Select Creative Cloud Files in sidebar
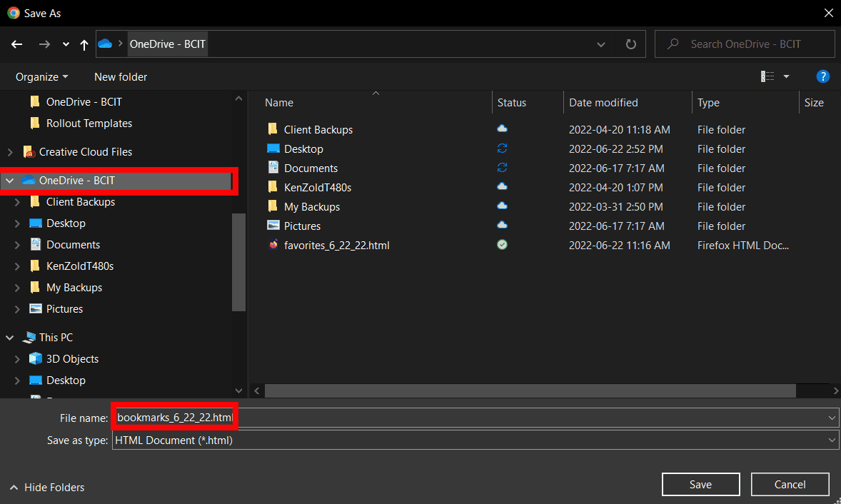 pyautogui.click(x=85, y=152)
